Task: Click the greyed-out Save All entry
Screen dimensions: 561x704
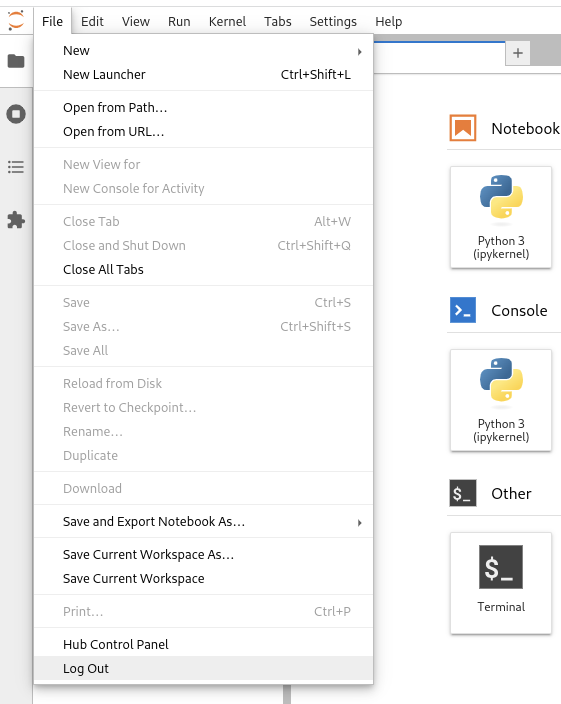Action: tap(203, 350)
